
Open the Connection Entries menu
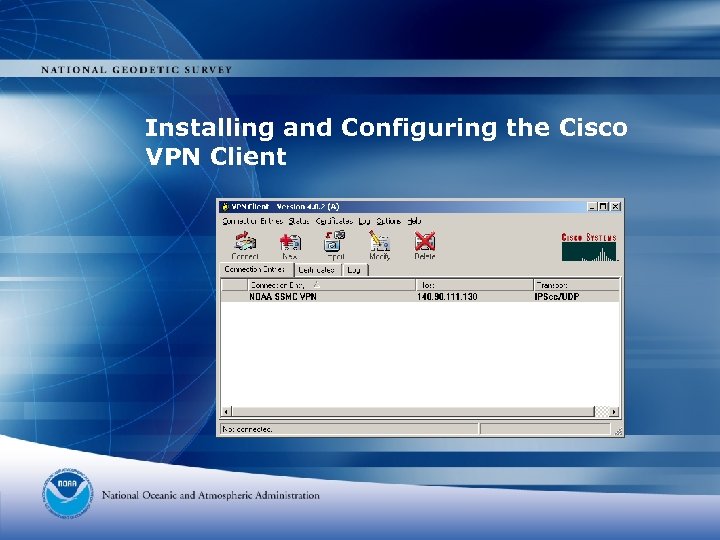(253, 221)
